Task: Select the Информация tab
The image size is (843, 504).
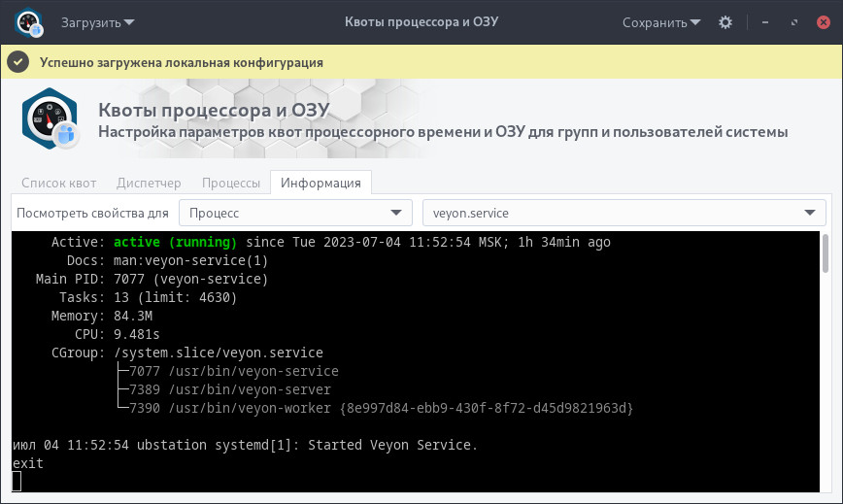Action: [x=320, y=183]
